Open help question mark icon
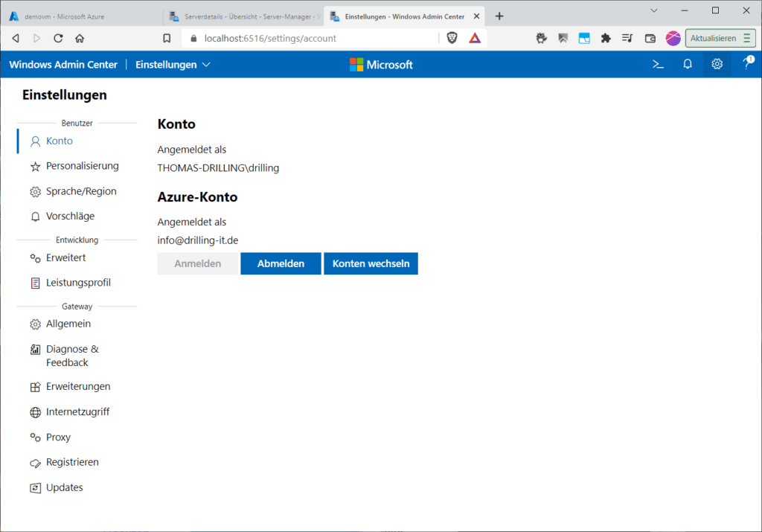Viewport: 762px width, 532px height. pos(747,63)
